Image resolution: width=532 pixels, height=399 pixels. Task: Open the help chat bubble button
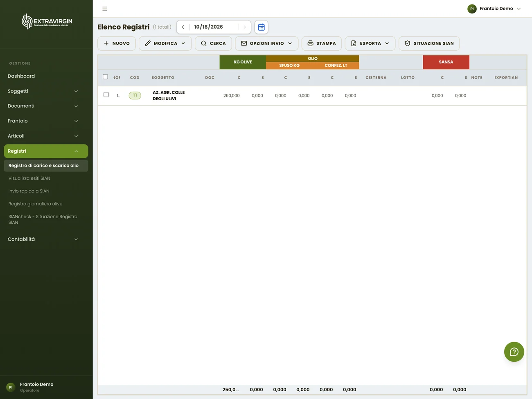[514, 352]
